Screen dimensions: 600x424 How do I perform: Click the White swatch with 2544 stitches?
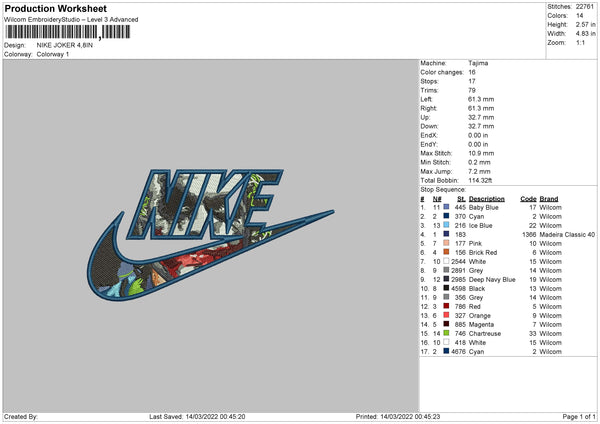[x=446, y=261]
